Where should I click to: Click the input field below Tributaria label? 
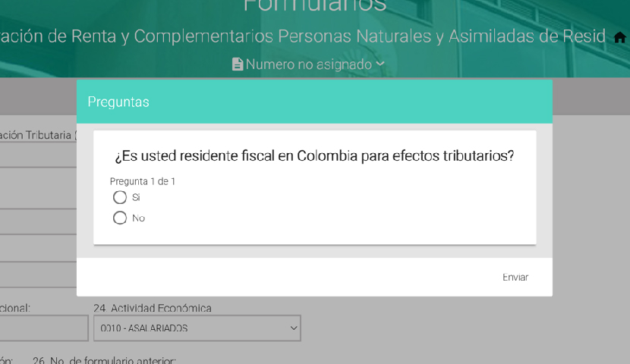pos(38,156)
